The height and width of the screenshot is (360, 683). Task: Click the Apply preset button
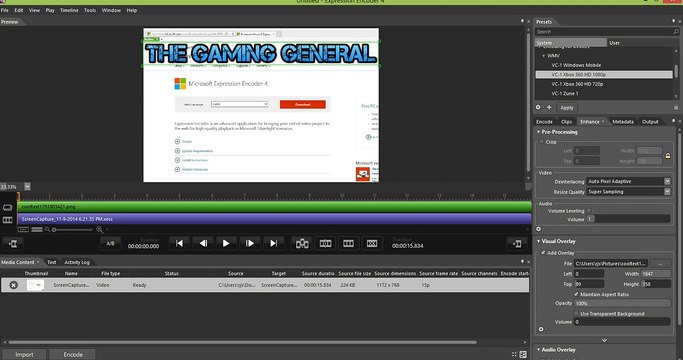(567, 107)
